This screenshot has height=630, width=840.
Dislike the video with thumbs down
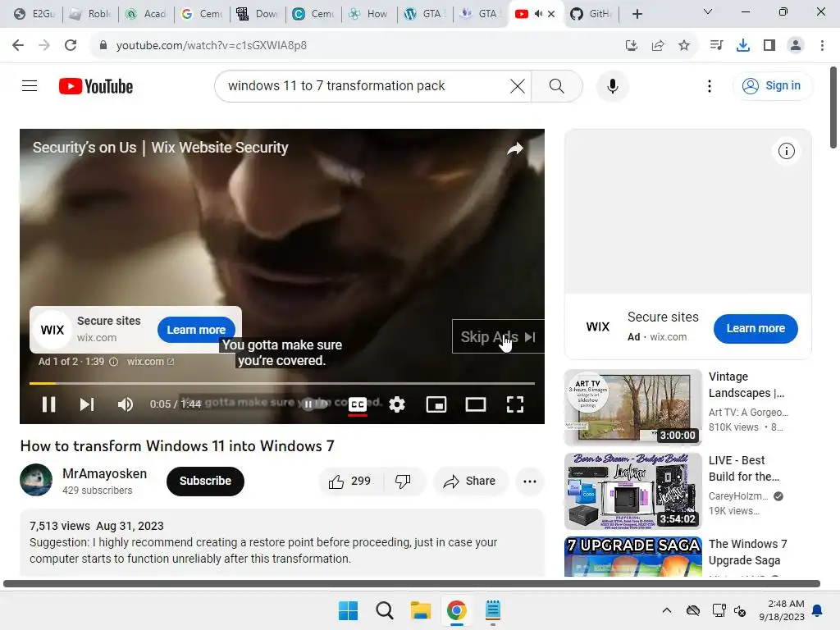pos(403,481)
